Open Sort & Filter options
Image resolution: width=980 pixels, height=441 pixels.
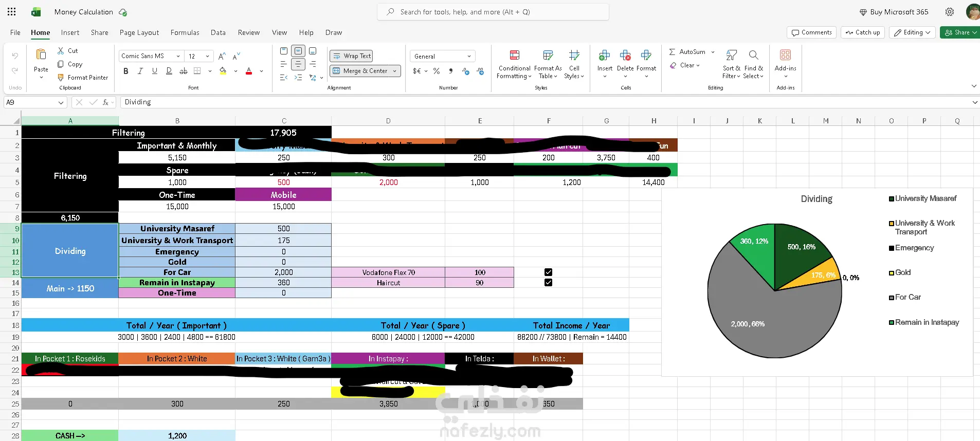[732, 64]
